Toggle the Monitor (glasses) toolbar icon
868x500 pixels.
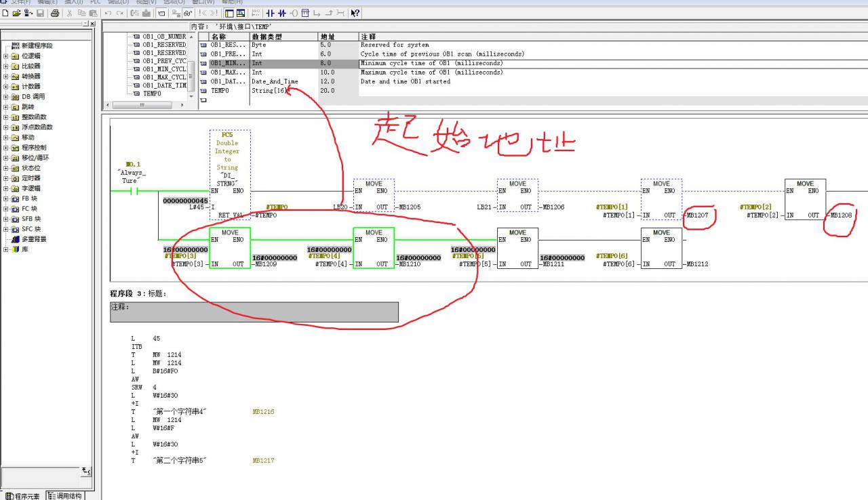click(188, 14)
